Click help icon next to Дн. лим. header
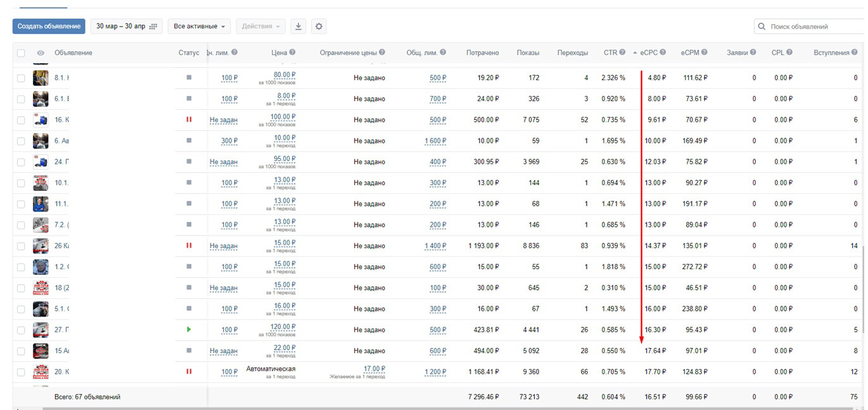 [235, 52]
